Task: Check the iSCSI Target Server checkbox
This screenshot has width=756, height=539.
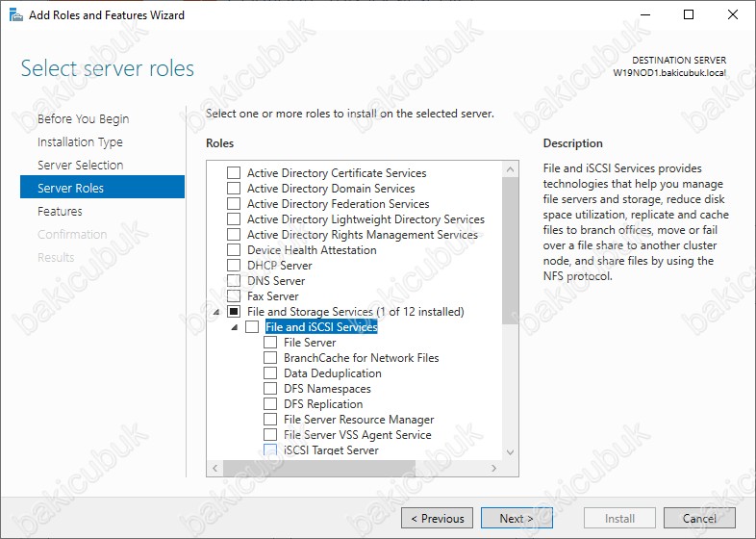Action: point(270,450)
